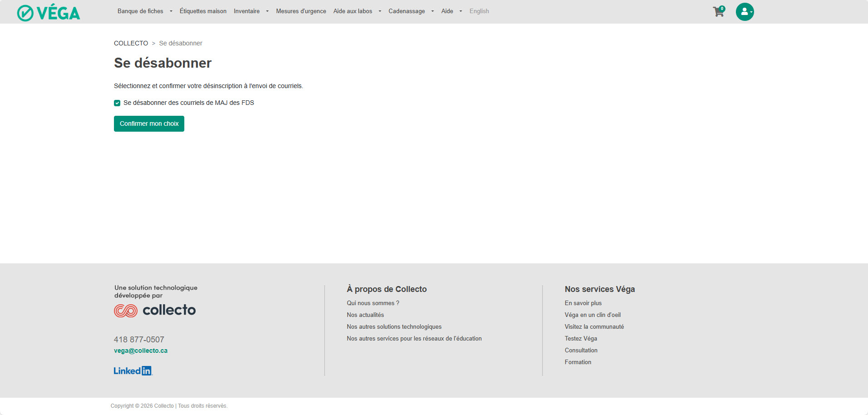Image resolution: width=868 pixels, height=415 pixels.
Task: Expand the Banque de fiches dropdown
Action: tap(144, 11)
